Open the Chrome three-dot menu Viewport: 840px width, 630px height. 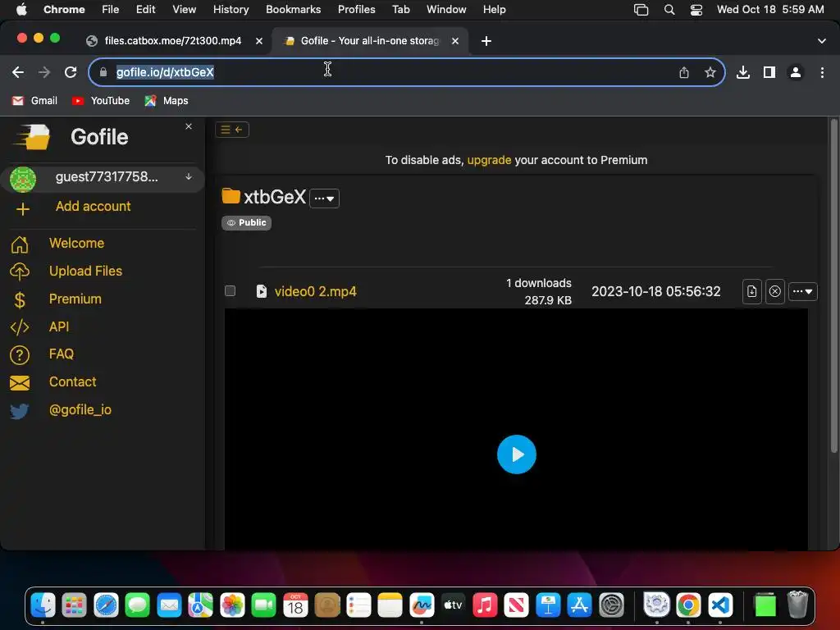coord(822,72)
